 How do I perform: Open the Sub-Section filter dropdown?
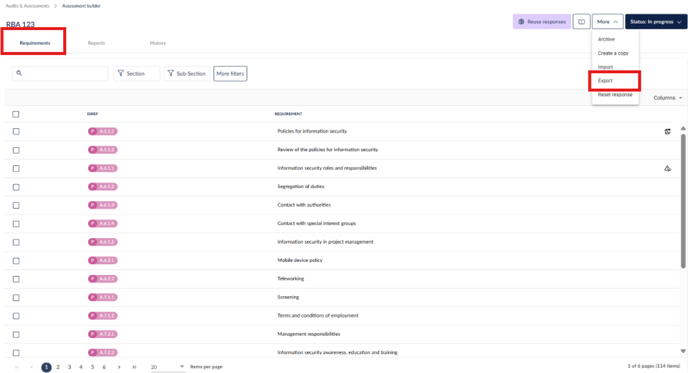click(187, 73)
